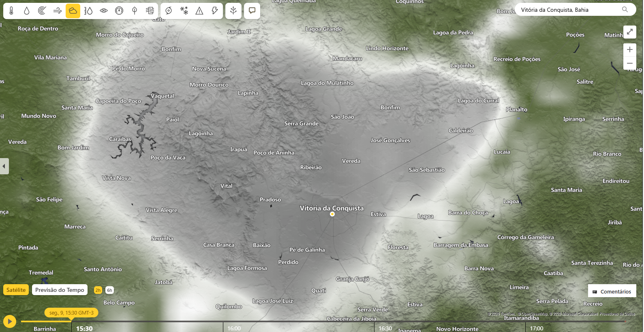Viewport: 644px width, 332px height.
Task: Open severe weather alerts triangle
Action: pyautogui.click(x=199, y=11)
